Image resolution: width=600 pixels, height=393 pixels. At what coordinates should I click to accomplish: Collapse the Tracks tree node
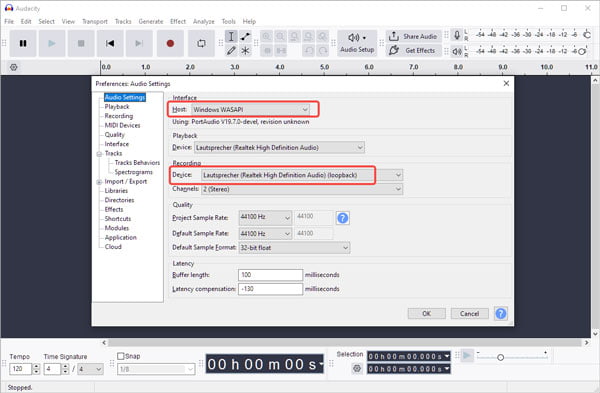point(99,154)
